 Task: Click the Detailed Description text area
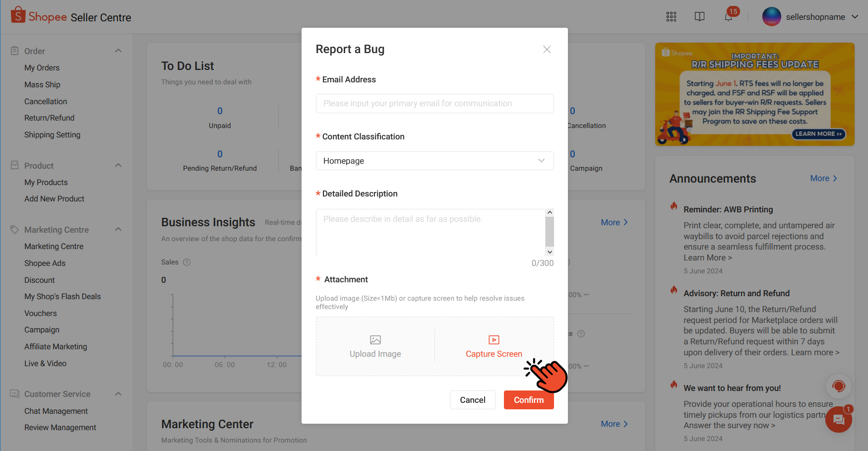431,232
